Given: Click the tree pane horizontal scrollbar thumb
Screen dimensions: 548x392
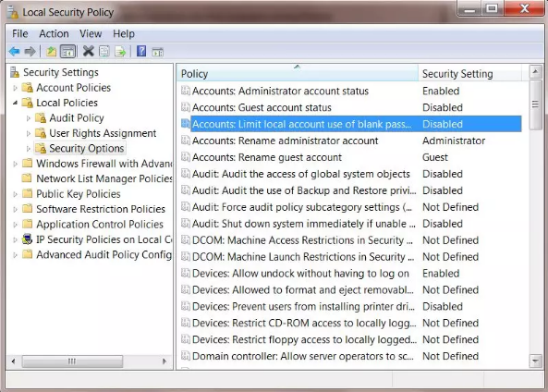Looking at the screenshot, I should coord(72,361).
